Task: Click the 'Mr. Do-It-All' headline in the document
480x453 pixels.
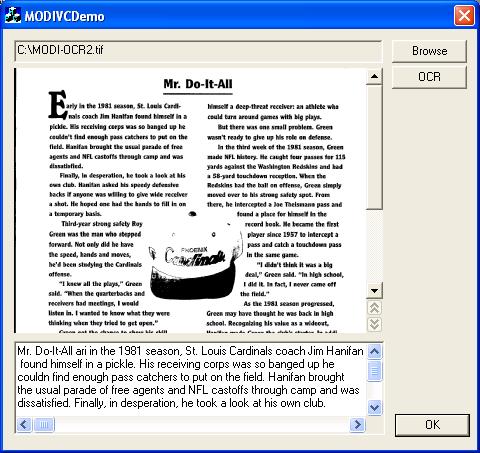Action: (198, 84)
